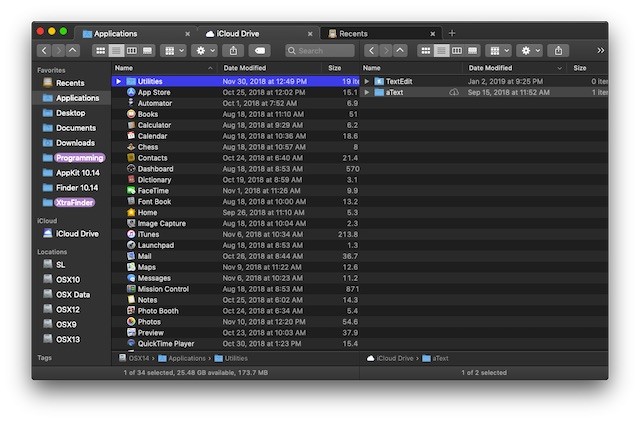Sort left pane by Name column

click(x=164, y=68)
